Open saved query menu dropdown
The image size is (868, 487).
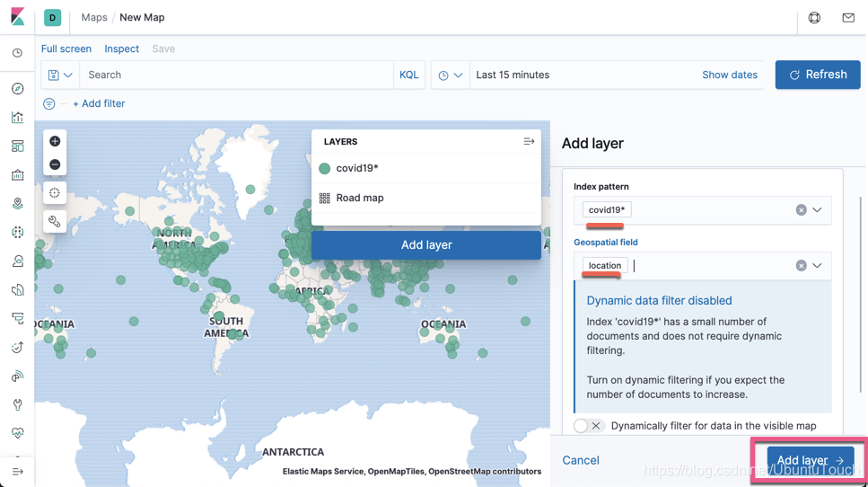tap(60, 75)
